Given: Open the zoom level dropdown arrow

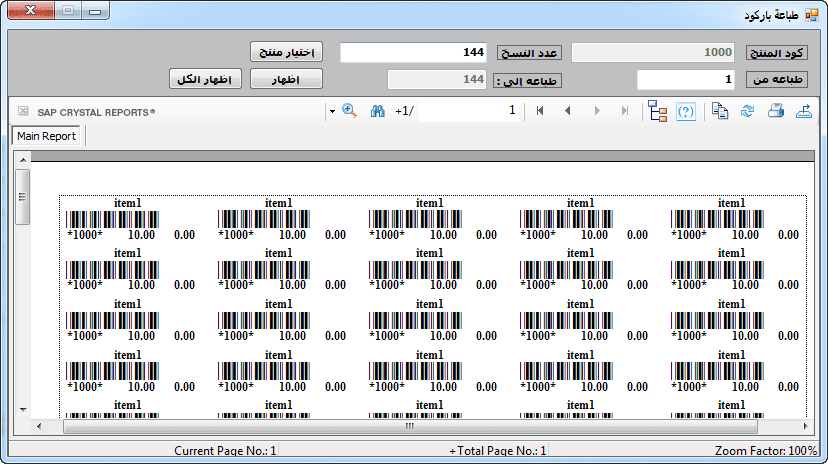Looking at the screenshot, I should pyautogui.click(x=332, y=111).
